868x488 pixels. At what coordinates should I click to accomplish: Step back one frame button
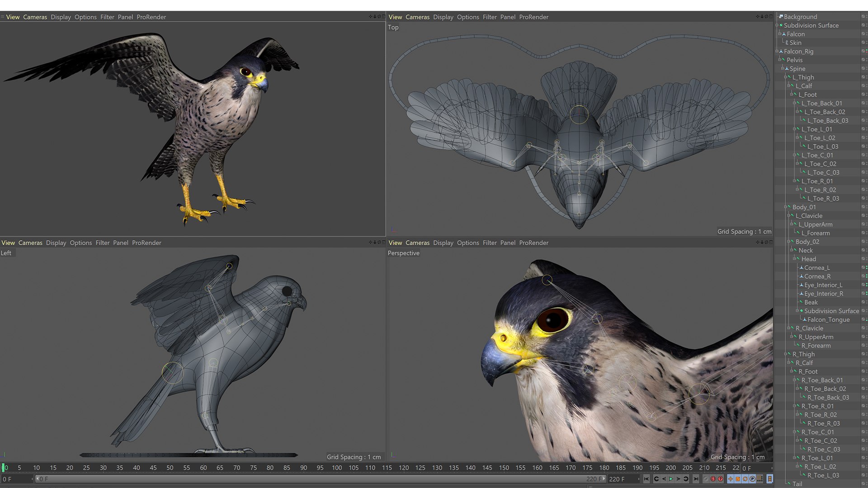coord(664,479)
